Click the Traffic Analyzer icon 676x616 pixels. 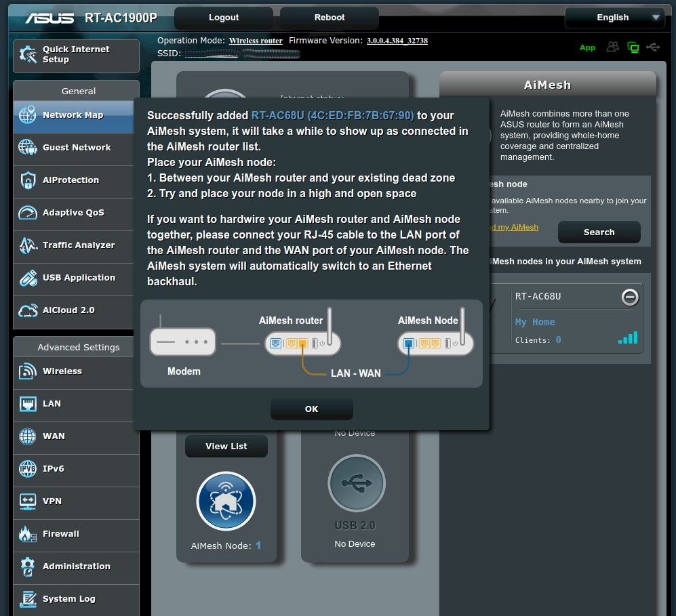pos(28,245)
